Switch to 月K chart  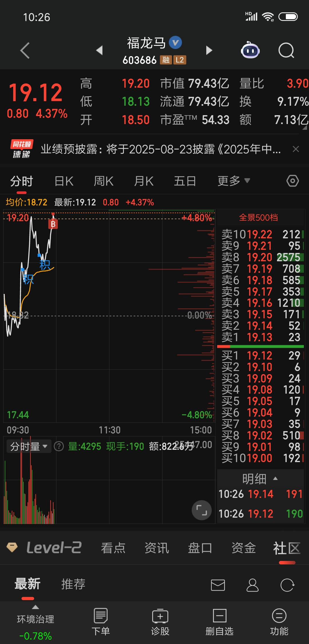(x=144, y=181)
